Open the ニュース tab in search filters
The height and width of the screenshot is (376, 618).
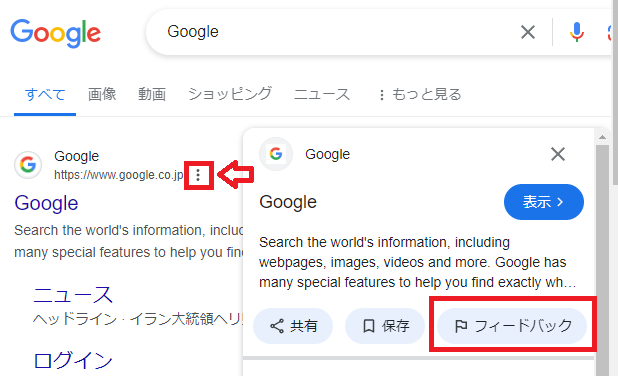pyautogui.click(x=322, y=95)
